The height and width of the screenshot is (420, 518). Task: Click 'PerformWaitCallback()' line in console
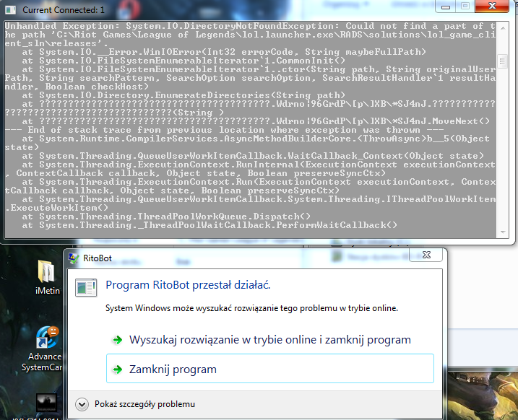coord(210,225)
